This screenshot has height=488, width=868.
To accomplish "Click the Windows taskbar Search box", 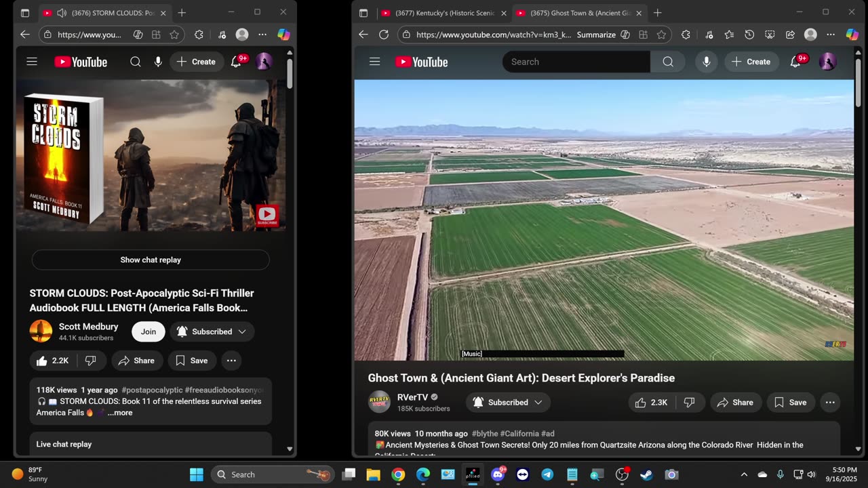I will (273, 474).
